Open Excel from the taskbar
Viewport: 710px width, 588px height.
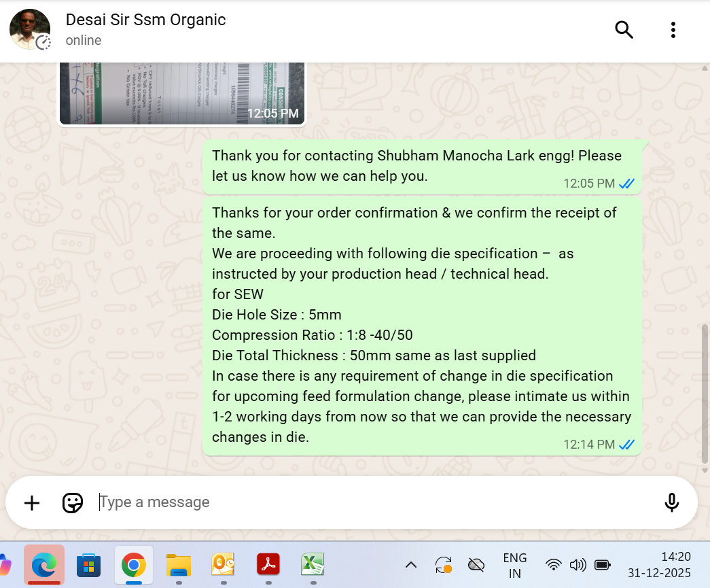(312, 564)
